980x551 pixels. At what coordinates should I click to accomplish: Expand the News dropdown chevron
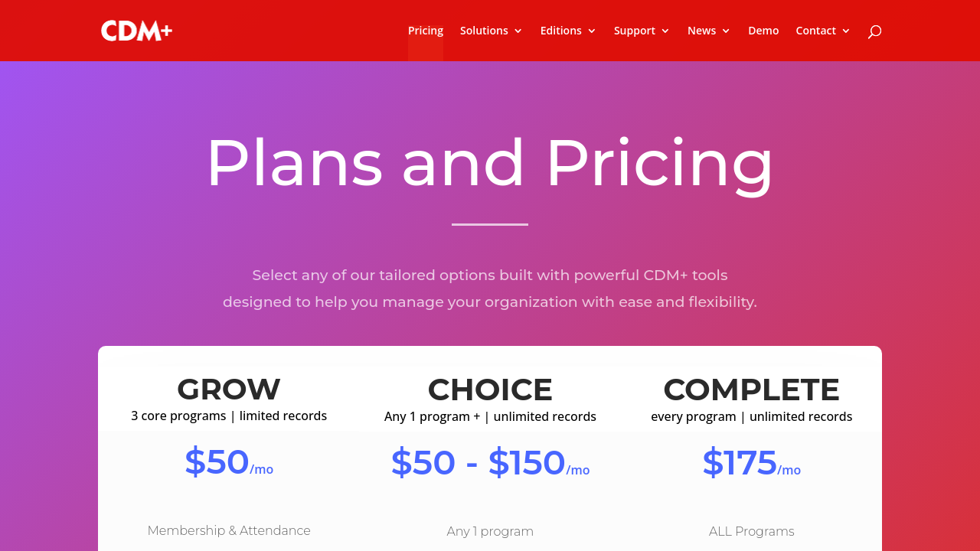726,31
